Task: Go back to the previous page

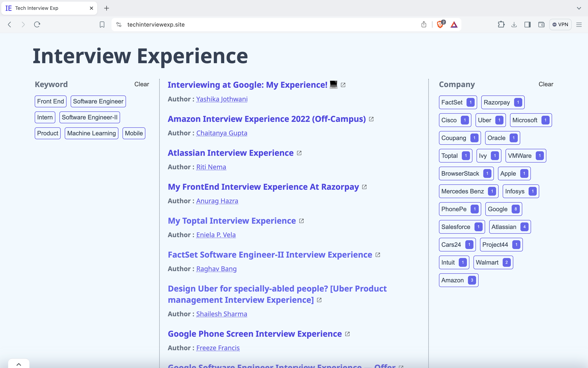Action: (x=9, y=25)
